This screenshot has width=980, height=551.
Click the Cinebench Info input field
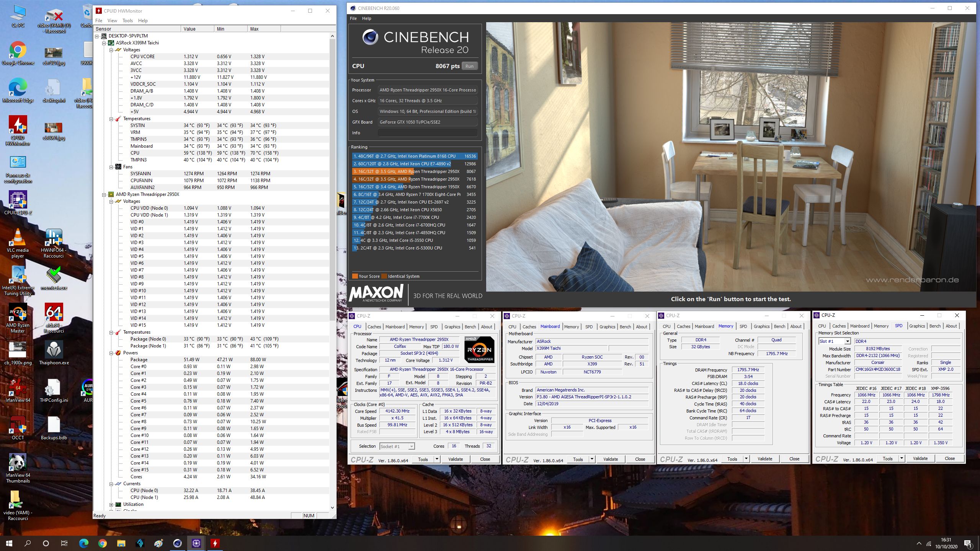click(428, 133)
